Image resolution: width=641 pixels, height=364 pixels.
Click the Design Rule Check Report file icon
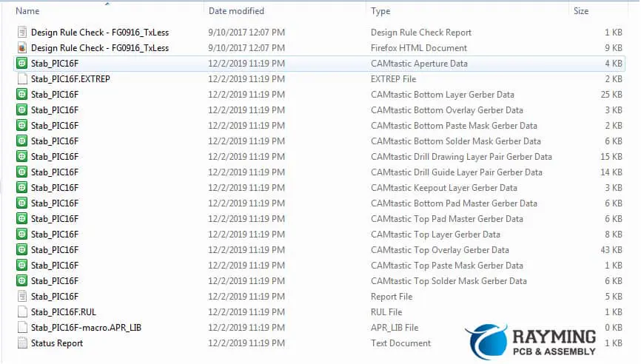(x=22, y=33)
